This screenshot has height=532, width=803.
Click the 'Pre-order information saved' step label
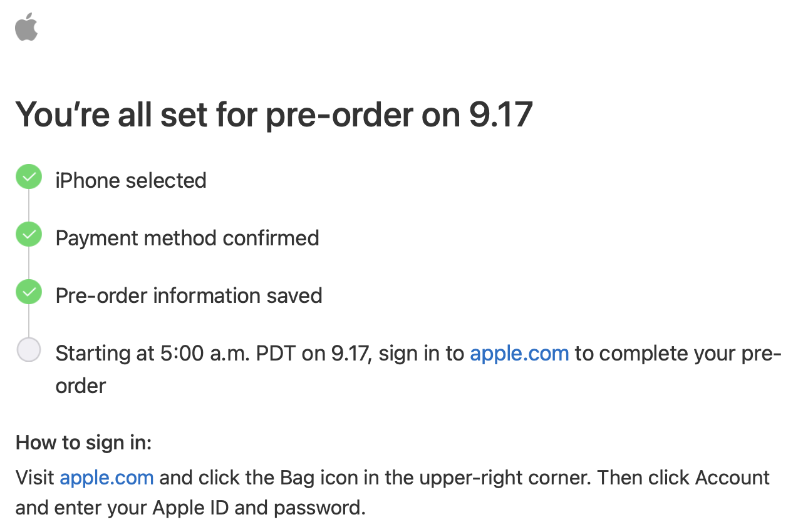[x=189, y=295]
